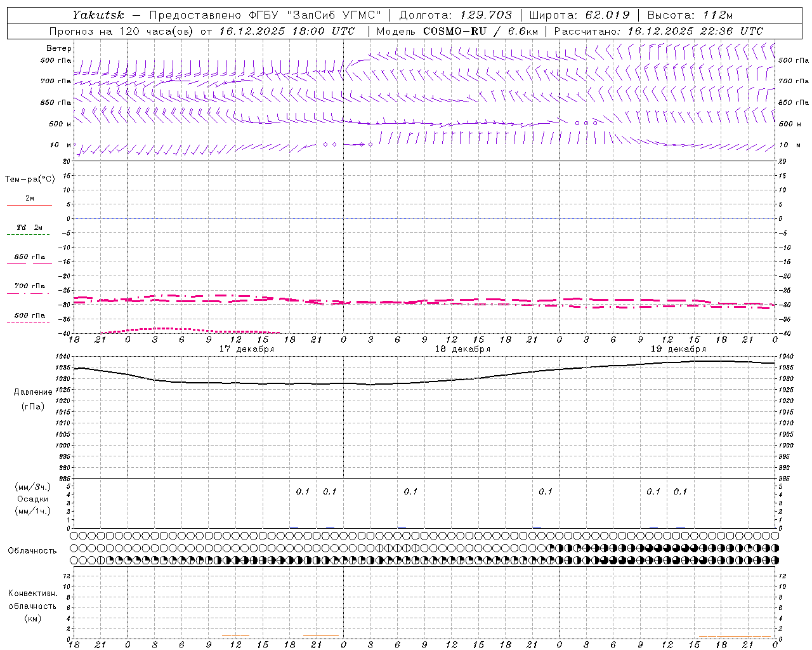This screenshot has width=812, height=650.
Task: Click the Рассчитано: 16.12.2025 22:36 UTC timestamp
Action: point(658,31)
